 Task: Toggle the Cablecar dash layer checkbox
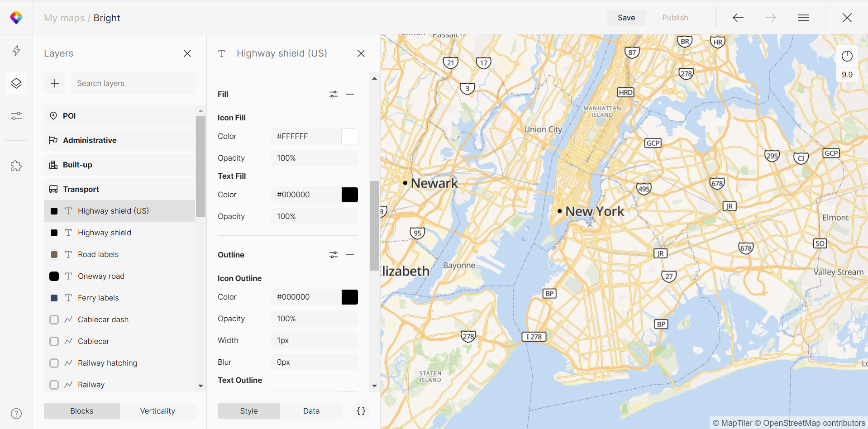tap(54, 320)
